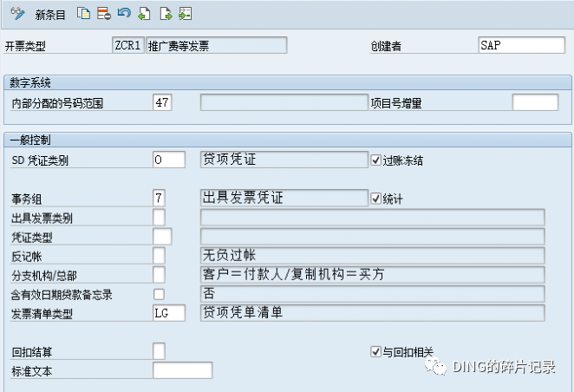Image resolution: width=574 pixels, height=392 pixels.
Task: Click the 发票清单类型 label
Action: click(x=42, y=314)
